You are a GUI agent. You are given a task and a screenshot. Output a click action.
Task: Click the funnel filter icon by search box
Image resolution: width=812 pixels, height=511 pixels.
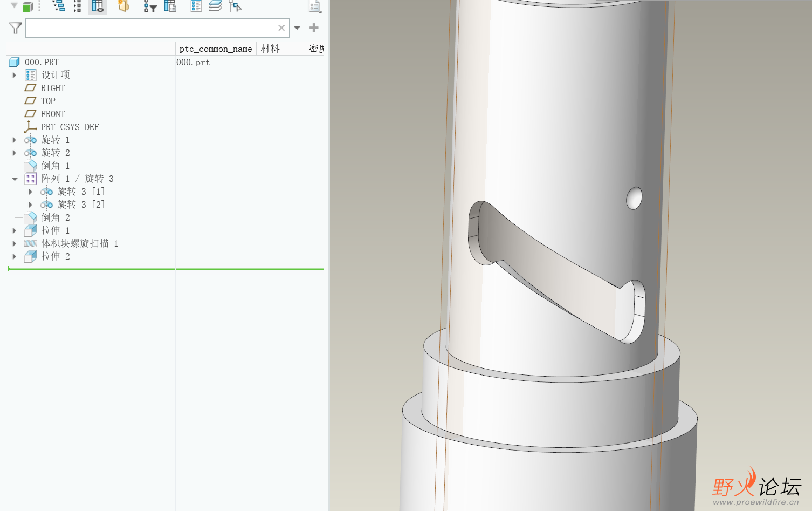click(16, 28)
